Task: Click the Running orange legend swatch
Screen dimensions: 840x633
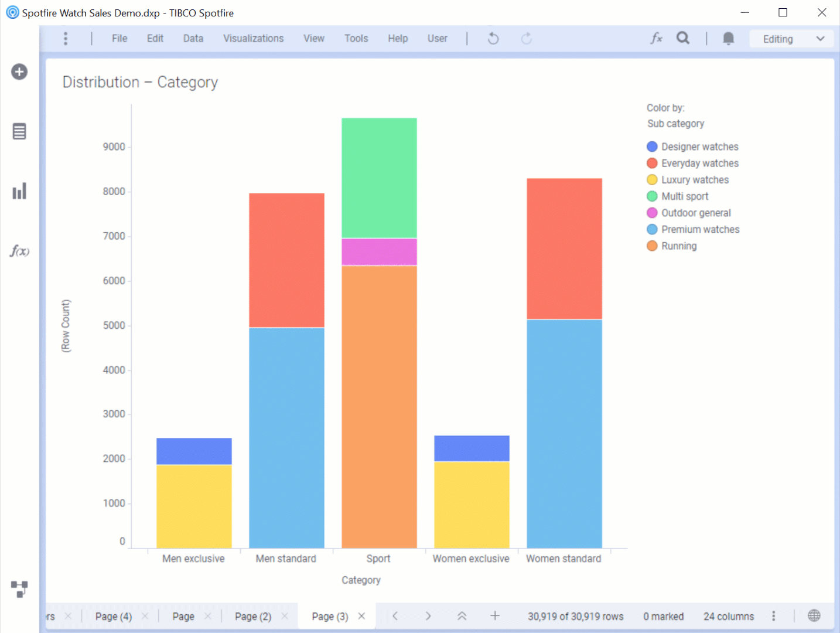Action: point(652,246)
